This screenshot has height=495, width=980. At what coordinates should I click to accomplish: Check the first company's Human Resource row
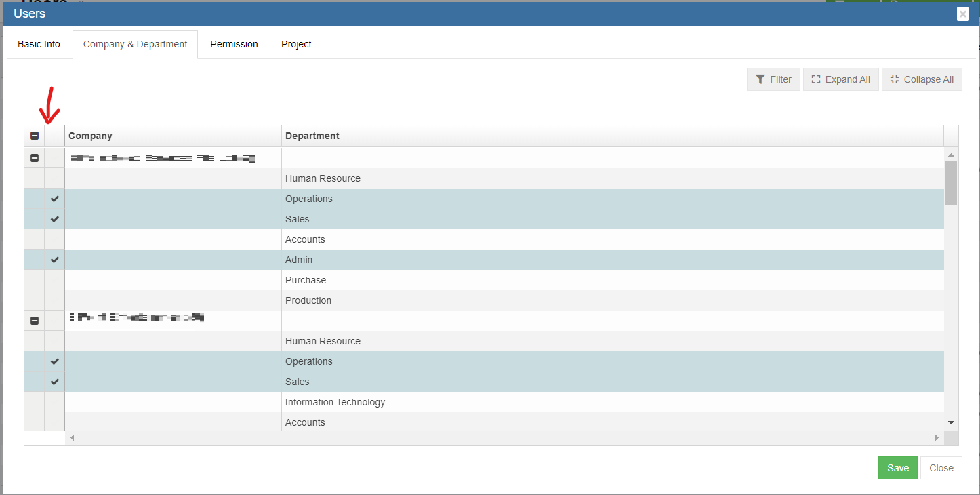[x=55, y=178]
